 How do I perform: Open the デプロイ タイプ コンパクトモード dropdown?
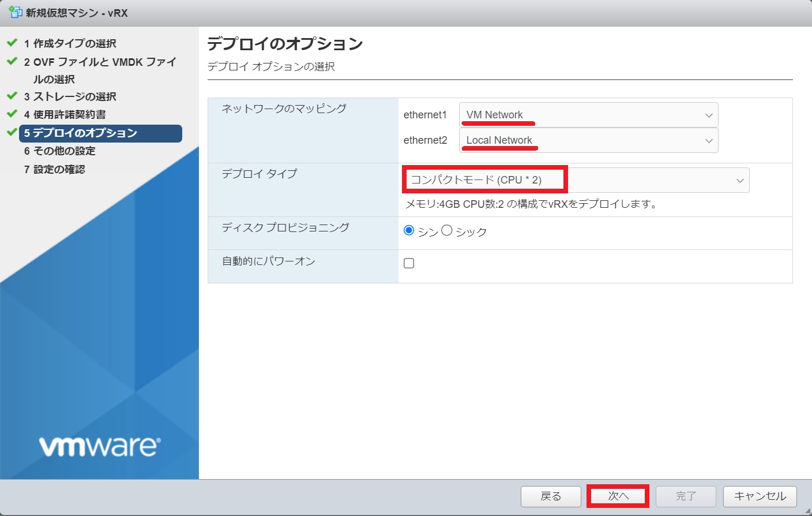577,180
